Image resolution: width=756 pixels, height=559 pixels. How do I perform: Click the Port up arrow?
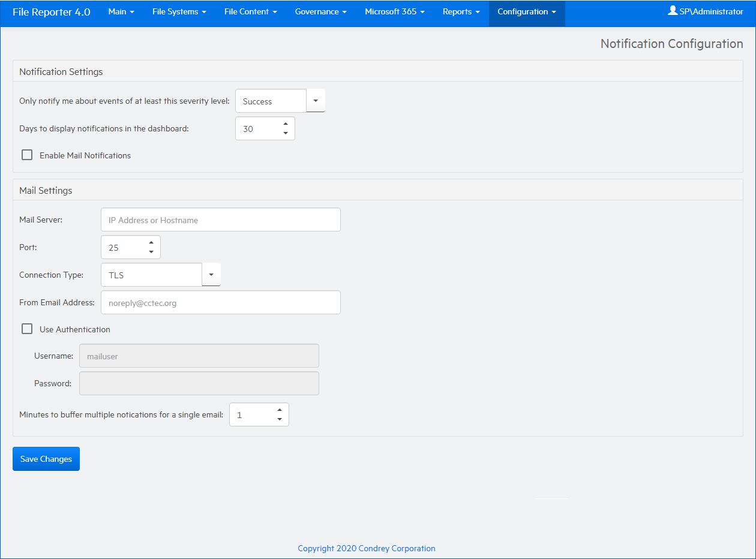[151, 243]
